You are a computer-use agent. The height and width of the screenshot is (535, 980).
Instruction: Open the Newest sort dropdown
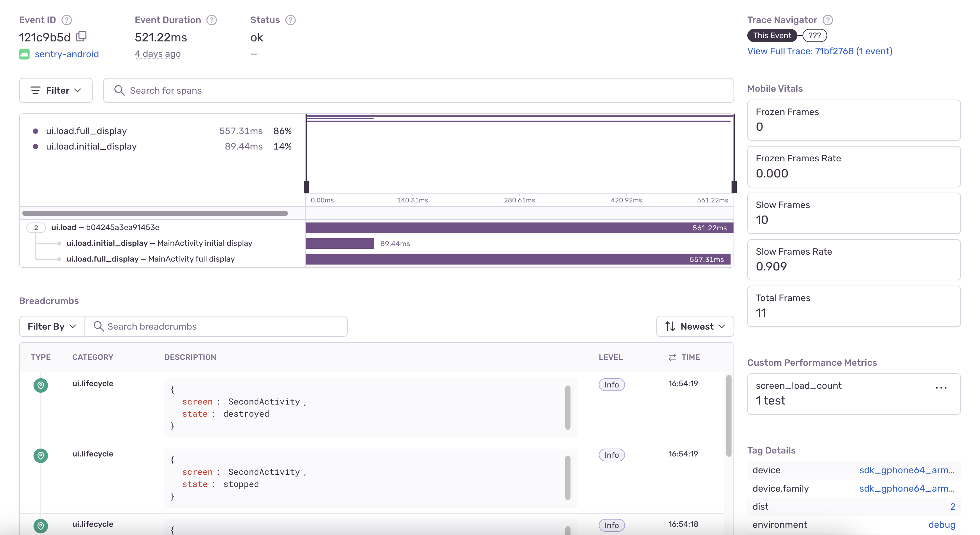click(x=695, y=326)
